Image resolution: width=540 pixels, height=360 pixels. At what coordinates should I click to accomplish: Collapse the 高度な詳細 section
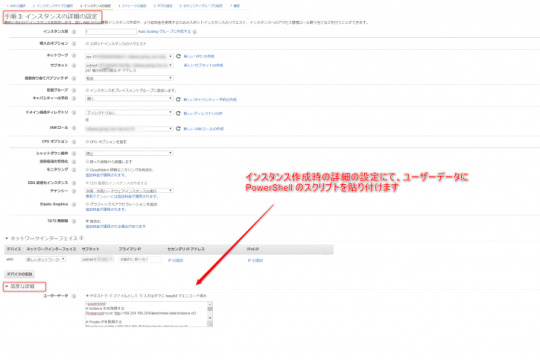(7, 286)
